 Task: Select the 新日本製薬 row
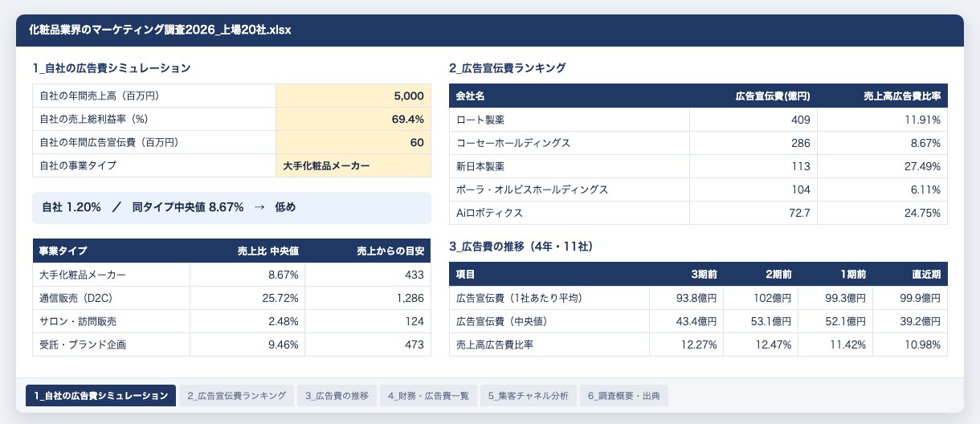tap(698, 166)
